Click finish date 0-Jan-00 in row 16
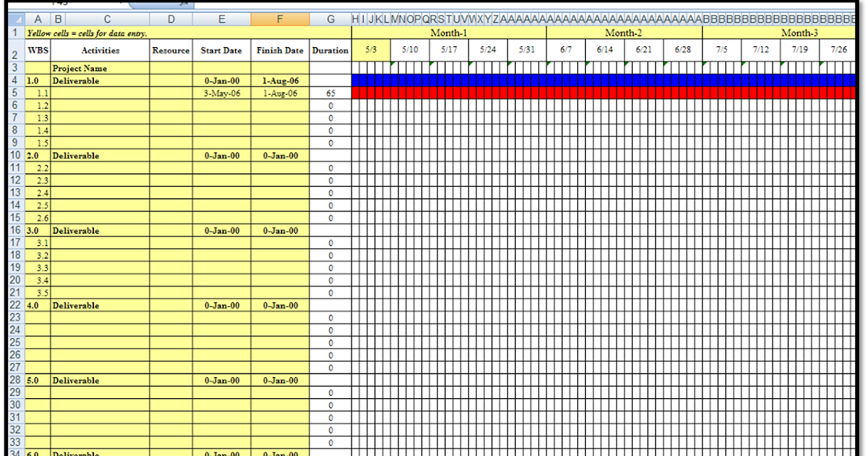This screenshot has height=456, width=868. (280, 231)
